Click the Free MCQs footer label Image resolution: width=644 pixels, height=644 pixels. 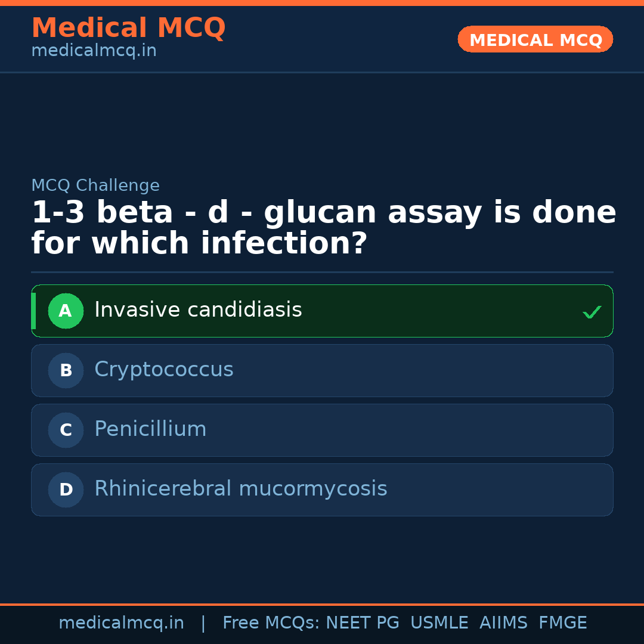(271, 623)
